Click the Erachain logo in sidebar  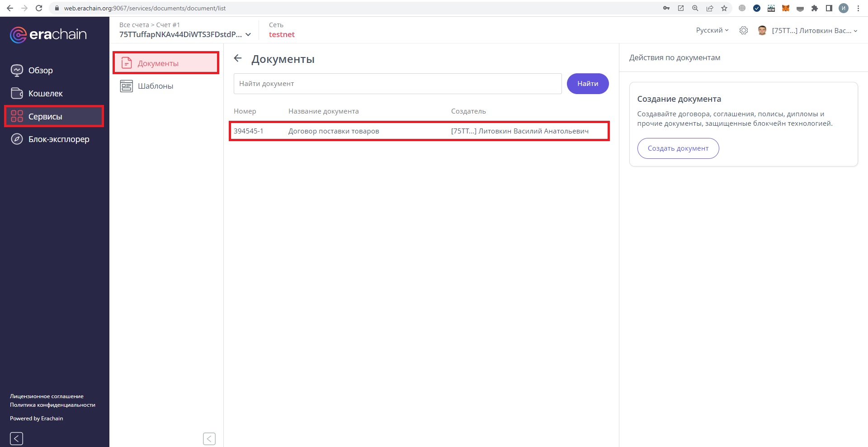48,35
